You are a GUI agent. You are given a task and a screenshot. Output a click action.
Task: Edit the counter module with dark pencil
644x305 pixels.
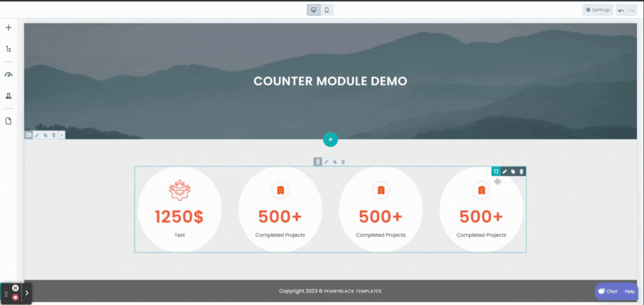[x=505, y=171]
